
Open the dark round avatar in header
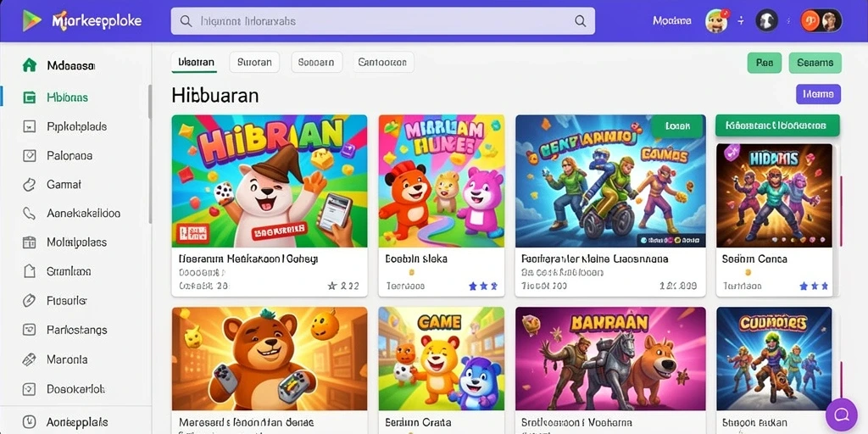point(766,21)
